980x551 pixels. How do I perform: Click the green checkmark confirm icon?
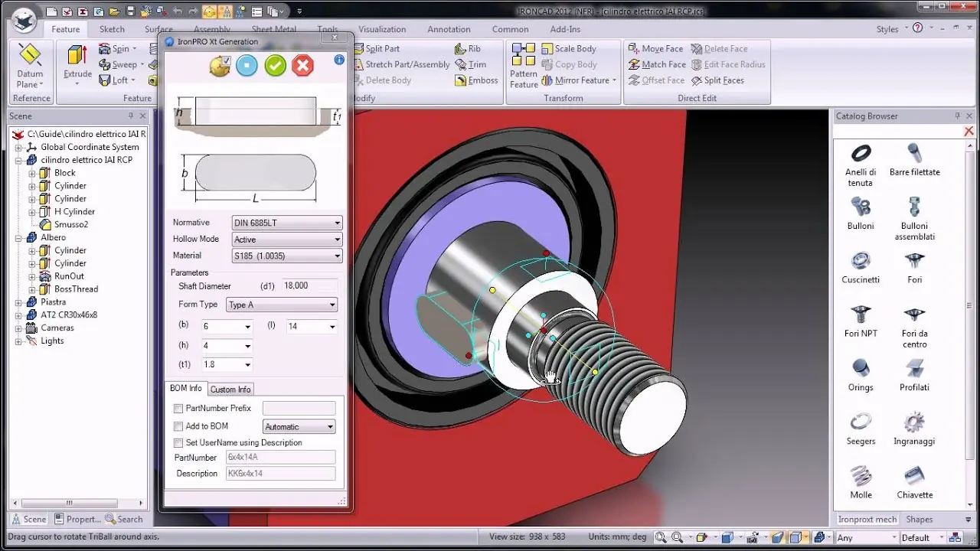[x=275, y=66]
